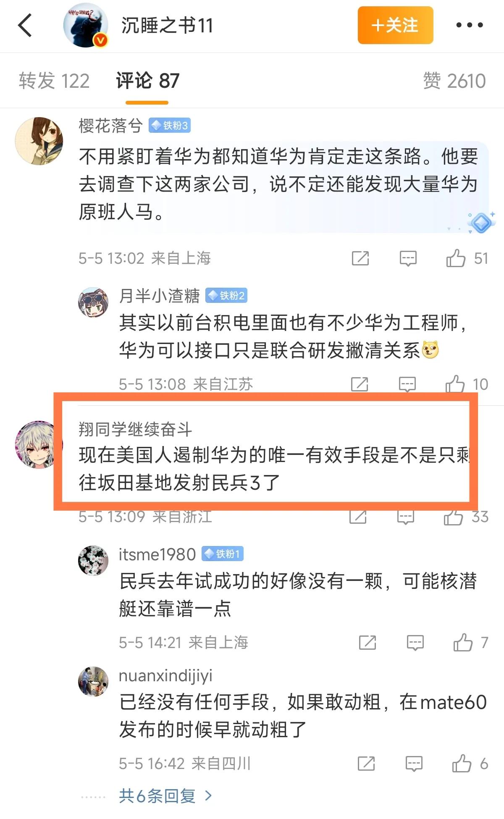This screenshot has height=819, width=504.
Task: Open 铁粉3 badge next to 樱花落兮
Action: point(170,125)
